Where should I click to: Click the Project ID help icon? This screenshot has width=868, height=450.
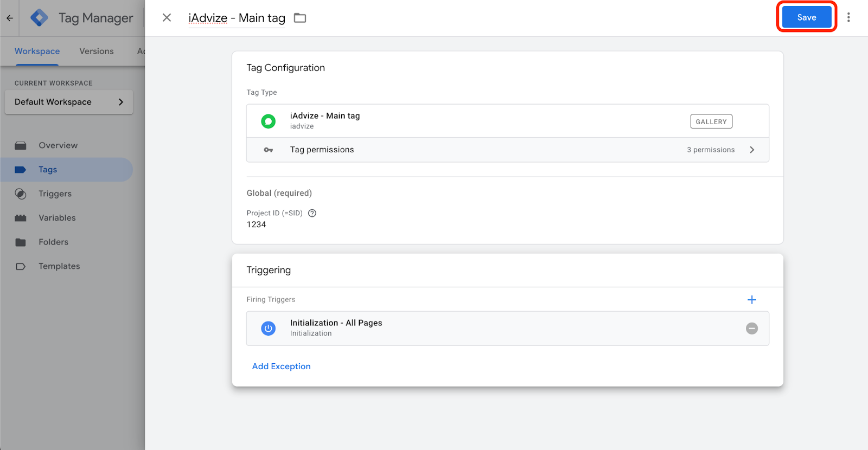pyautogui.click(x=312, y=213)
